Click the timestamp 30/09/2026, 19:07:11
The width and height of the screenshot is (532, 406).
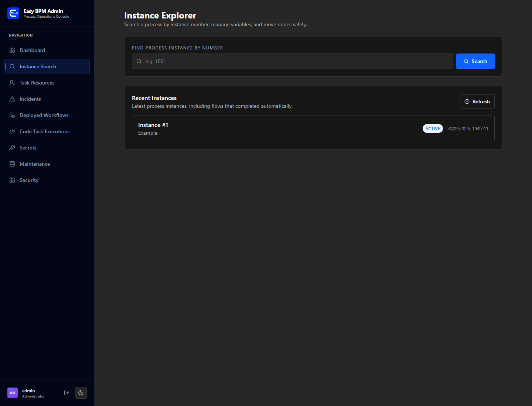tap(468, 128)
